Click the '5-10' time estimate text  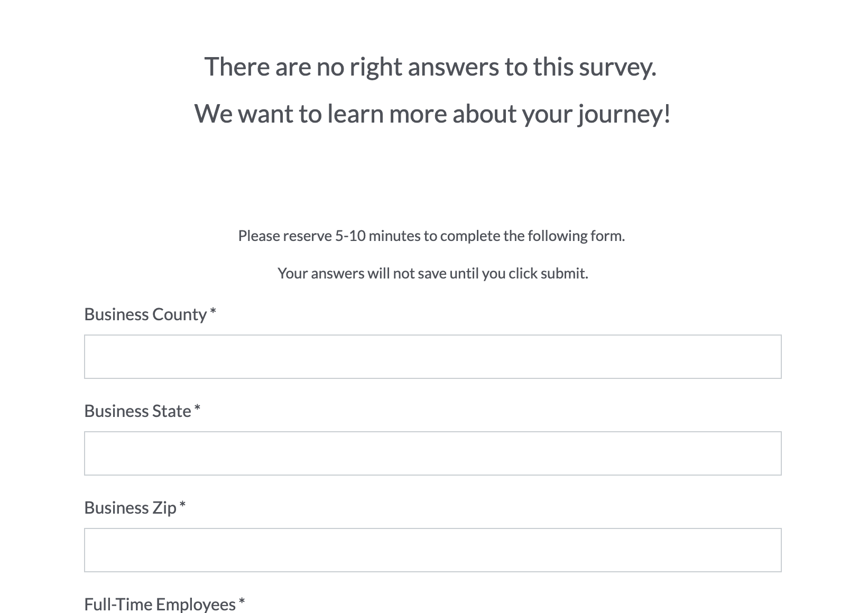click(x=350, y=236)
